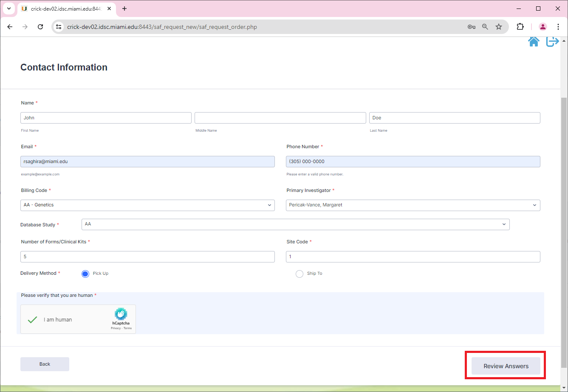
Task: Open the Database Study dropdown
Action: (295, 224)
